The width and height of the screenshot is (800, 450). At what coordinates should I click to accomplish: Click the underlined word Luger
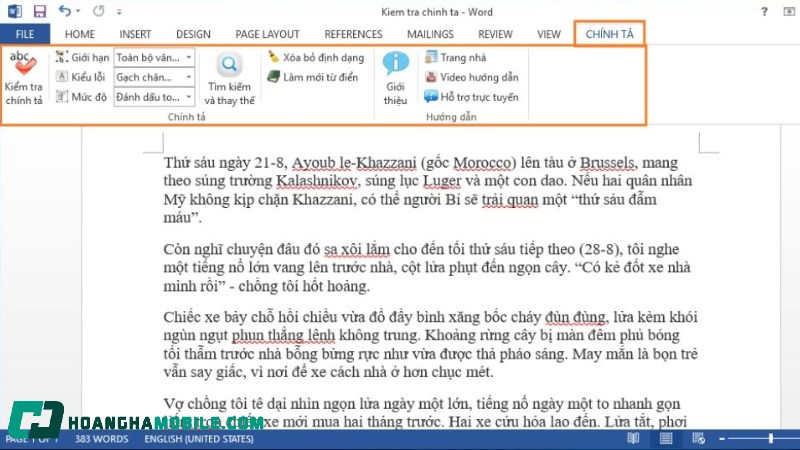pos(442,181)
